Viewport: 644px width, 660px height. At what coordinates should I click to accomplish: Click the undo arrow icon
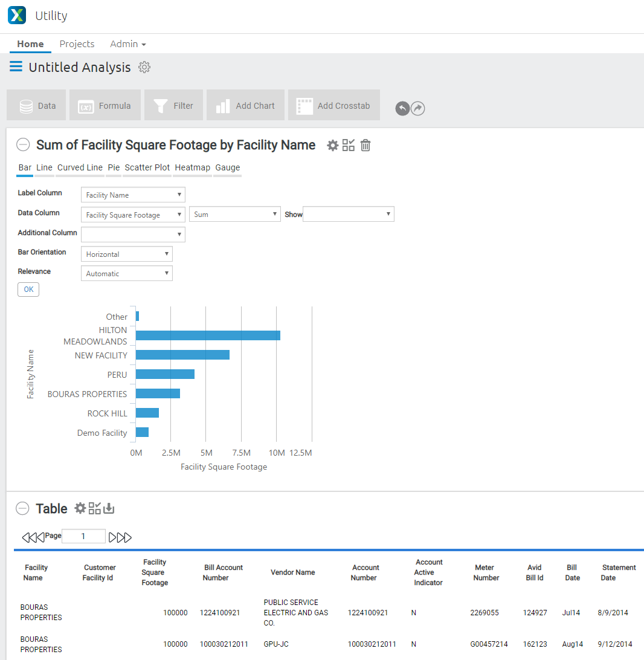click(402, 109)
